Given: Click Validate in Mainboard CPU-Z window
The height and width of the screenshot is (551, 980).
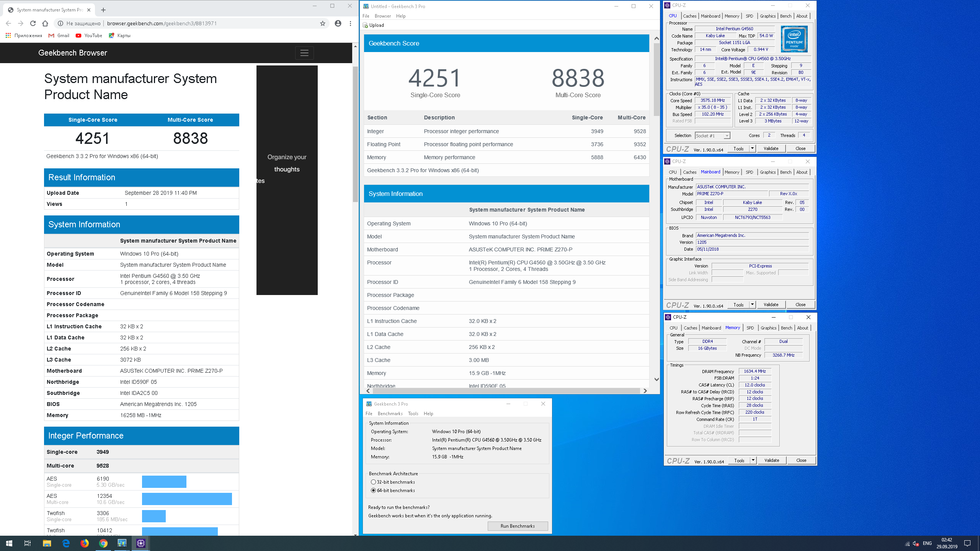Looking at the screenshot, I should tap(771, 305).
